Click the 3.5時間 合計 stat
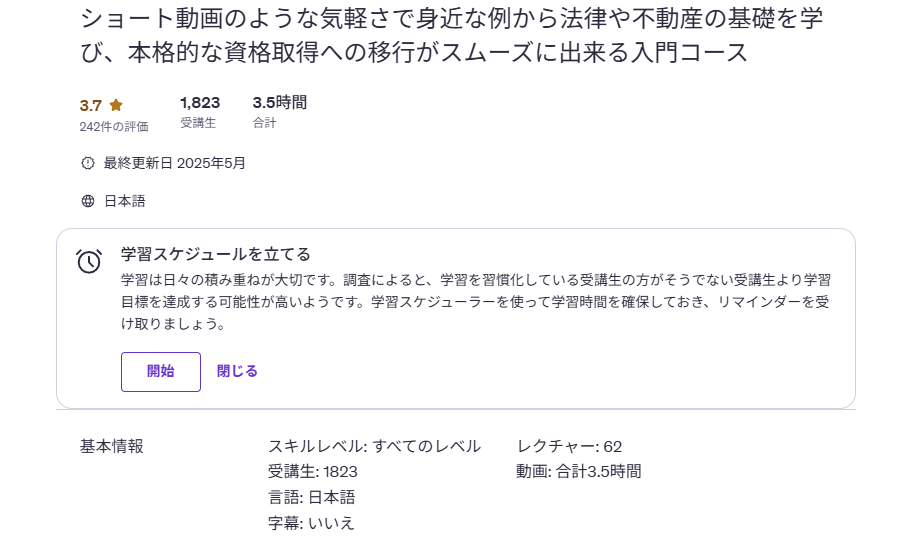The width and height of the screenshot is (924, 558). [279, 111]
